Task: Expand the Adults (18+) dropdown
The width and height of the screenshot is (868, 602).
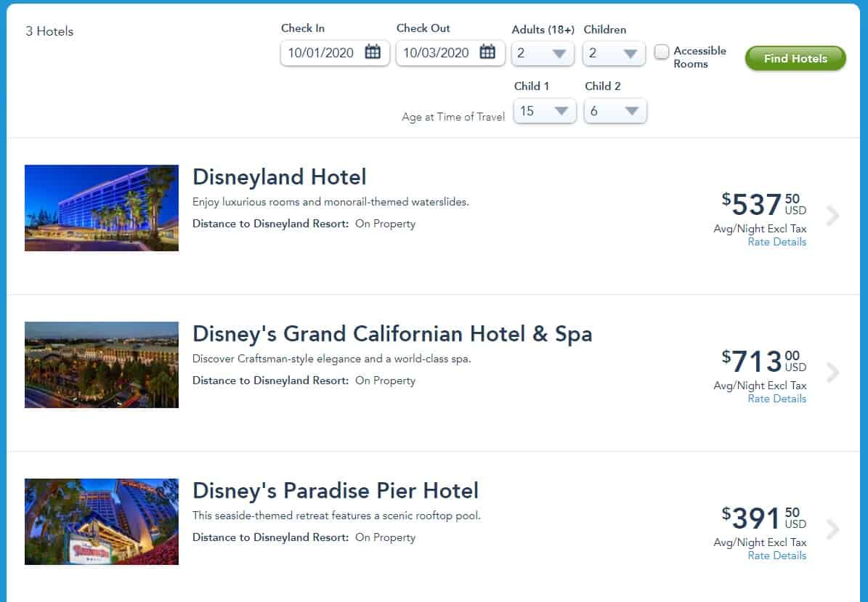Action: click(543, 53)
